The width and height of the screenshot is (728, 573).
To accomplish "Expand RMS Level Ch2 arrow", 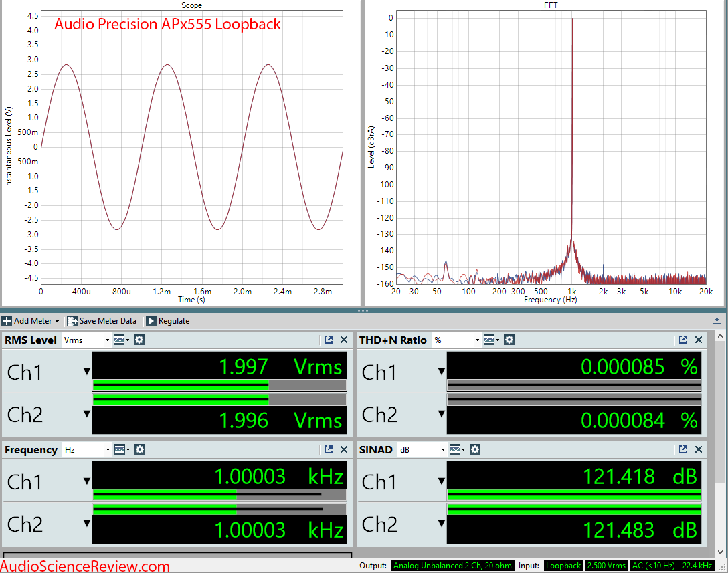I will click(87, 413).
